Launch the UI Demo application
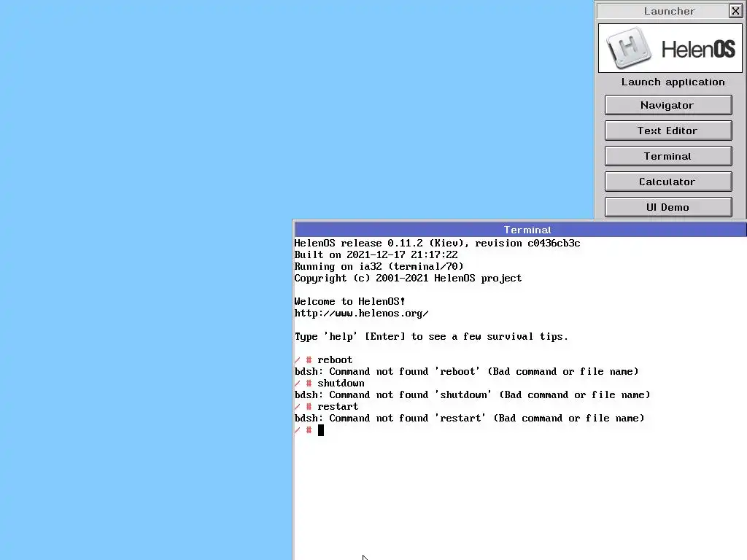 pos(668,207)
